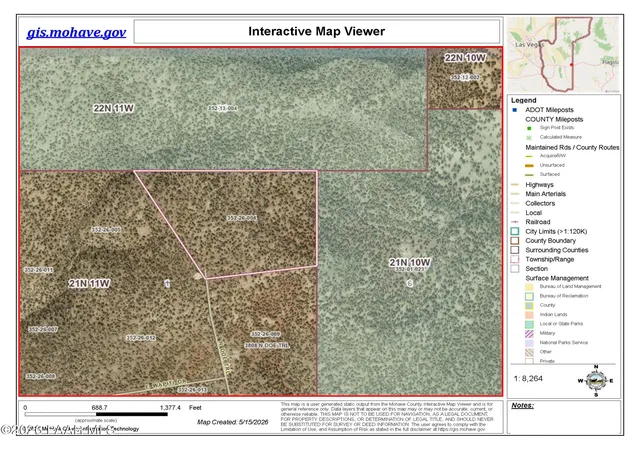Click the Military hatched legend swatch

coord(529,333)
